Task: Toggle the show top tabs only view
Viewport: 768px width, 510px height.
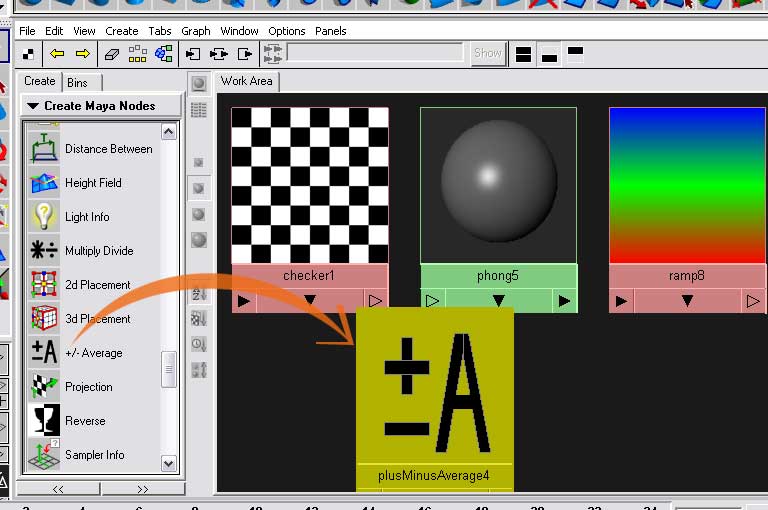Action: click(x=575, y=52)
